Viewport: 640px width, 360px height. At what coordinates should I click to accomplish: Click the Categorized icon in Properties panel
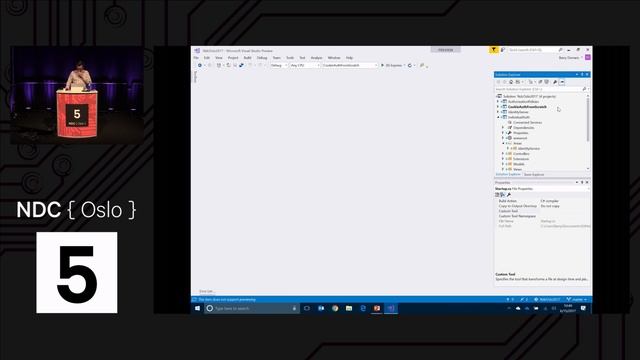(497, 195)
